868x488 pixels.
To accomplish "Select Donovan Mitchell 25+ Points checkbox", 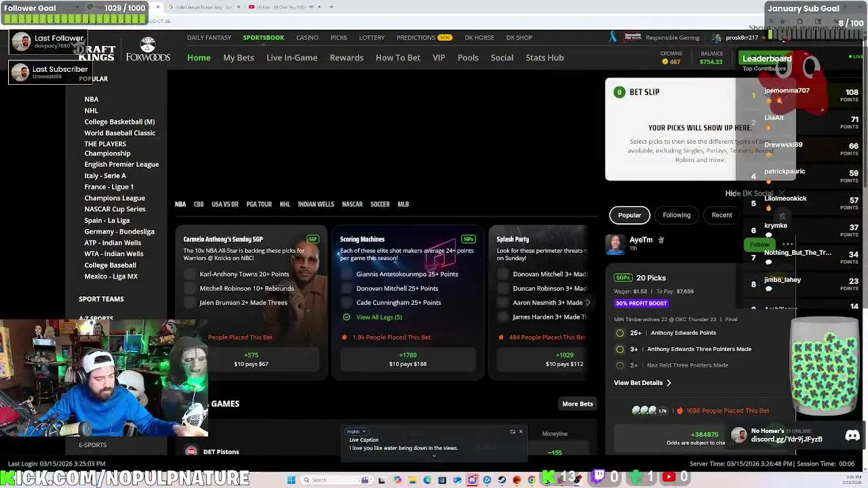I will tap(347, 288).
